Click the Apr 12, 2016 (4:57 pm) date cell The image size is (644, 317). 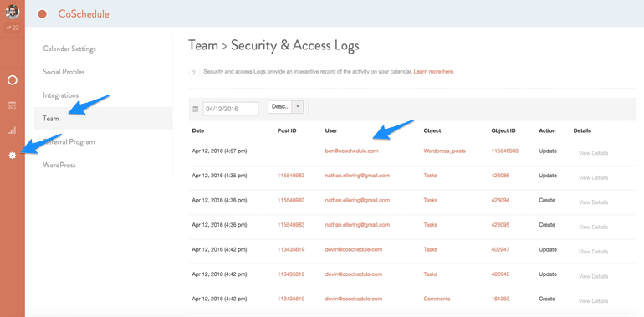click(x=219, y=151)
